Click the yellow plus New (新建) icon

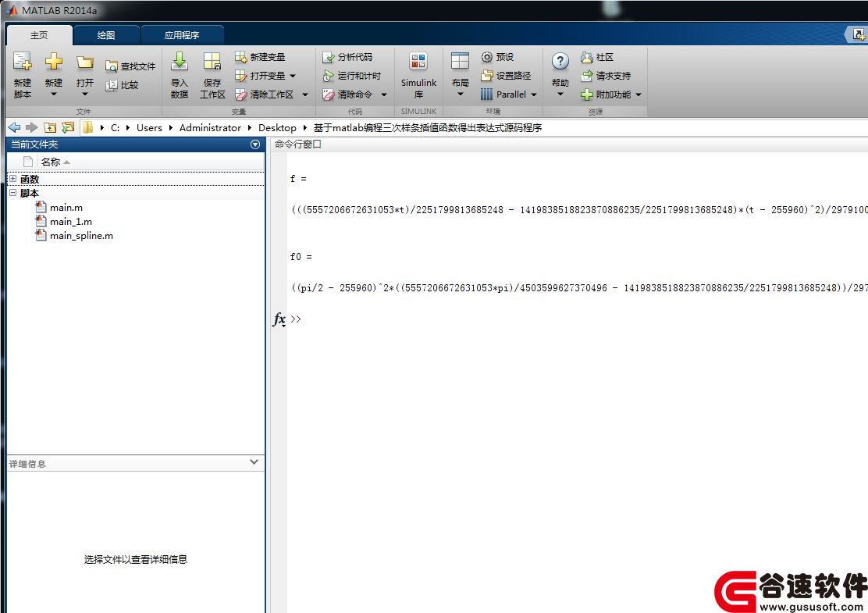(x=54, y=61)
